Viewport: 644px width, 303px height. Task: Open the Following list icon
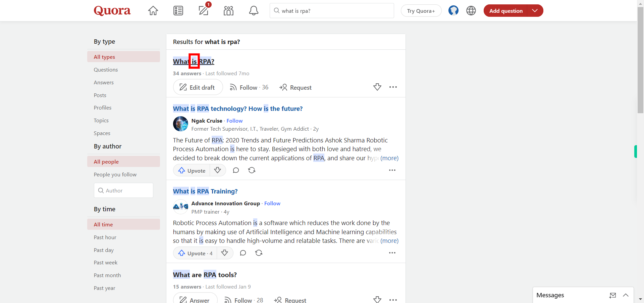[178, 11]
